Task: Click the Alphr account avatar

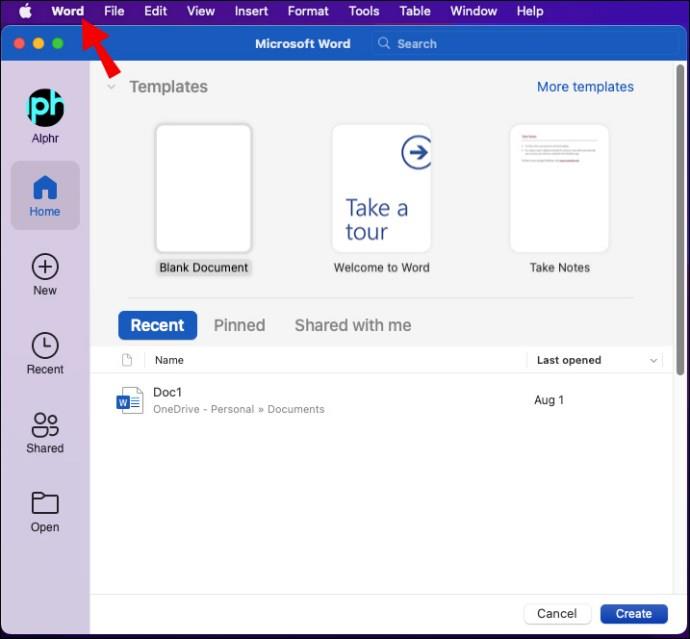Action: click(45, 107)
